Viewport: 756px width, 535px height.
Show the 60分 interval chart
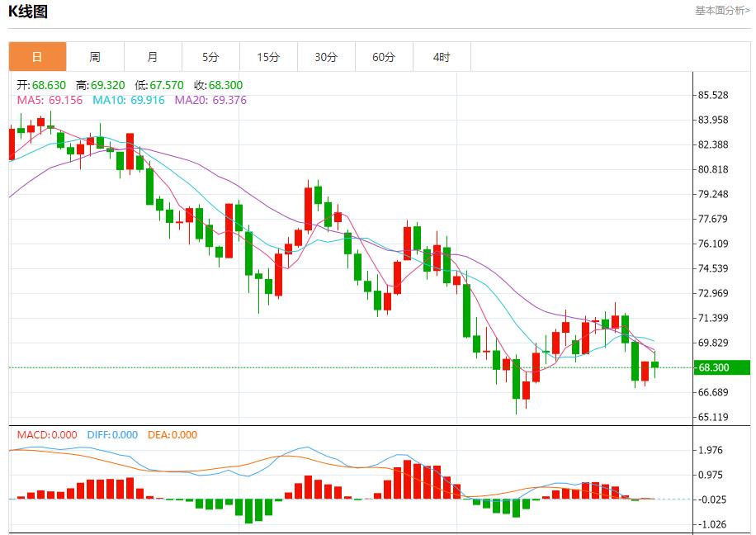tap(384, 57)
